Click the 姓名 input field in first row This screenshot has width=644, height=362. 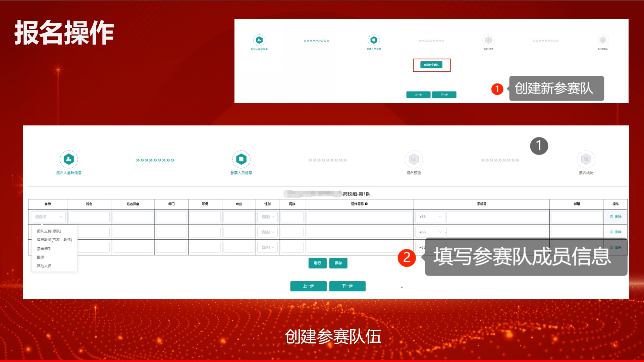89,217
